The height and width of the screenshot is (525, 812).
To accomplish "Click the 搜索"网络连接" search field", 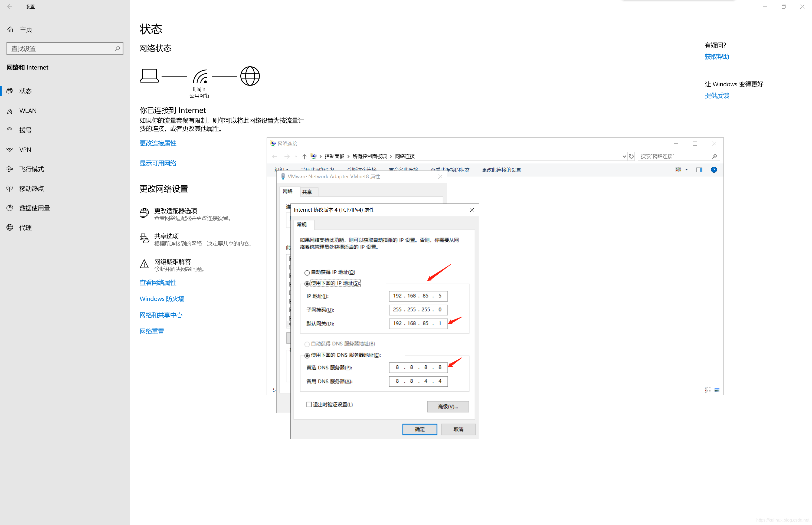I will [678, 156].
